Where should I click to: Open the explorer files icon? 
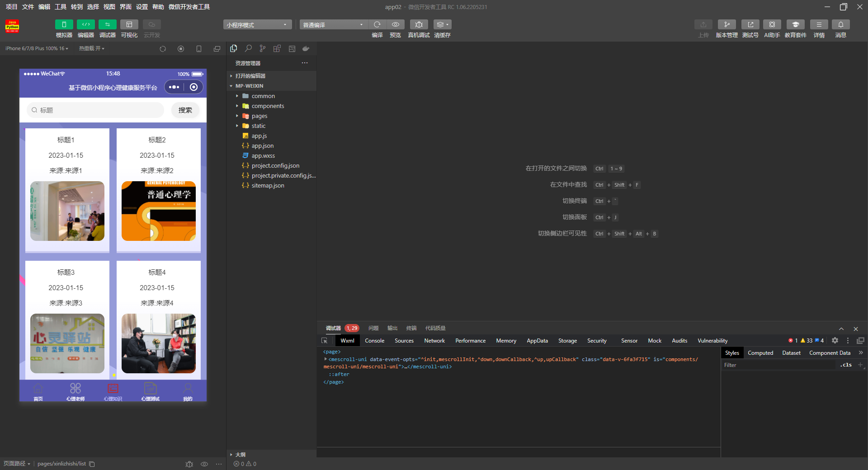coord(234,48)
